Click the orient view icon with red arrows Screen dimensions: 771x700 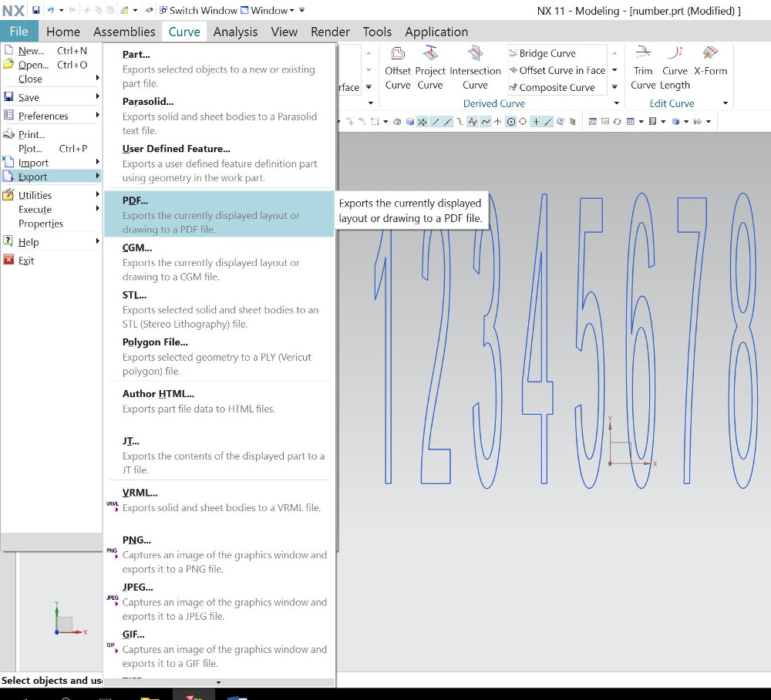(631, 121)
